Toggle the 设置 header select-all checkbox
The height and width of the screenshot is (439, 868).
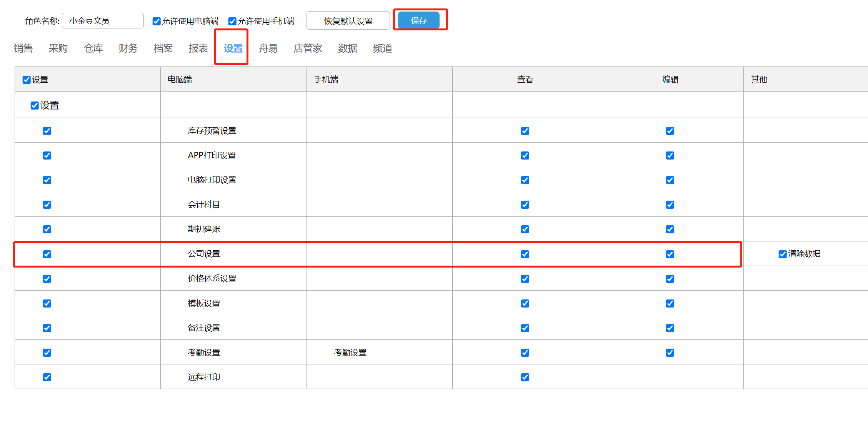click(x=27, y=80)
